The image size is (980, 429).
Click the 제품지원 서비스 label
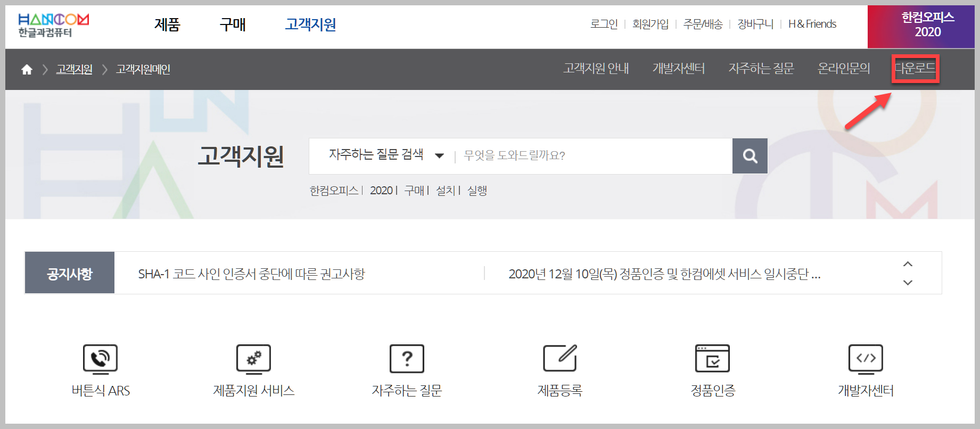coord(254,391)
